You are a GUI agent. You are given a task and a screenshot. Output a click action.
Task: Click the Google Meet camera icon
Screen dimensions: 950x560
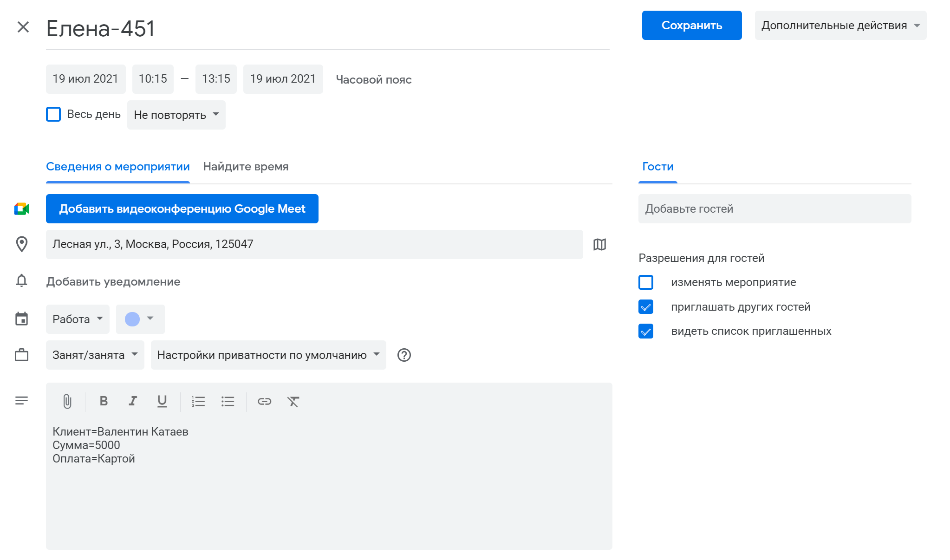(x=22, y=209)
